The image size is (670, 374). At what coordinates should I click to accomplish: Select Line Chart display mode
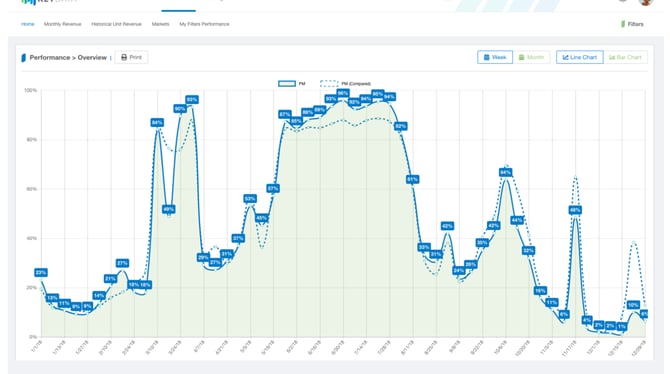point(579,57)
